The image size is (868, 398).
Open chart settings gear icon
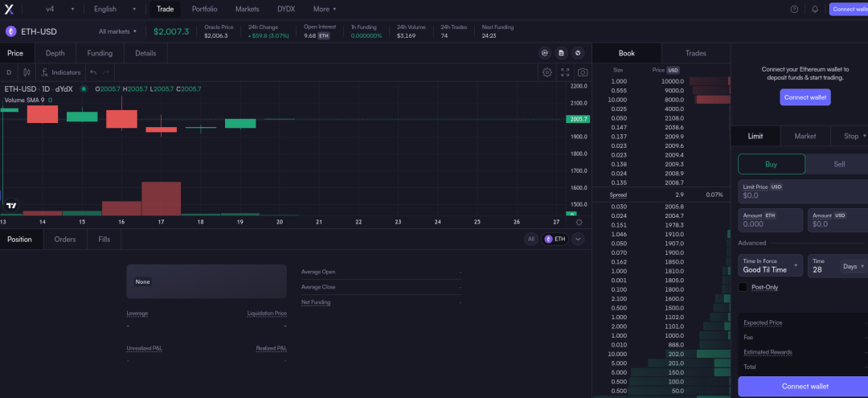(547, 72)
